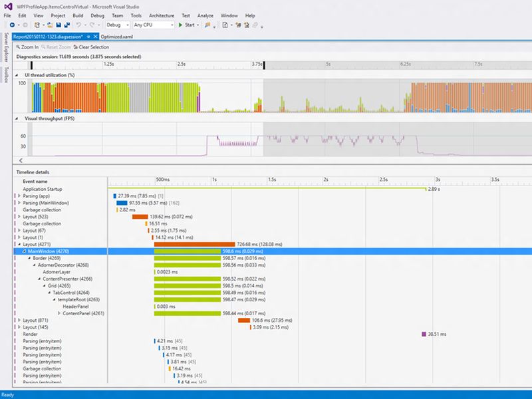
Task: Click the scroll-left arrow below the FPS graph
Action: pos(21,160)
